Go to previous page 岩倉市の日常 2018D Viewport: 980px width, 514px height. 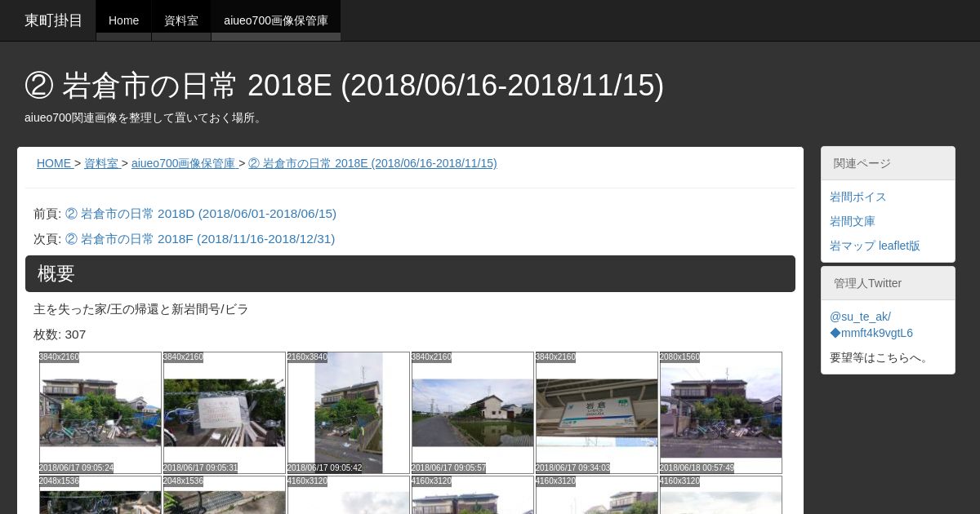tap(201, 214)
